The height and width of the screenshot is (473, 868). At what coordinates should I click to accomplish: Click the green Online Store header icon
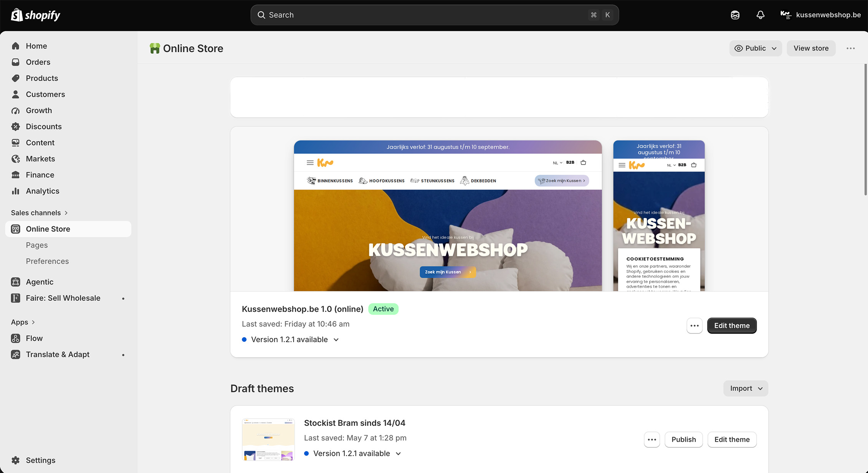[155, 48]
